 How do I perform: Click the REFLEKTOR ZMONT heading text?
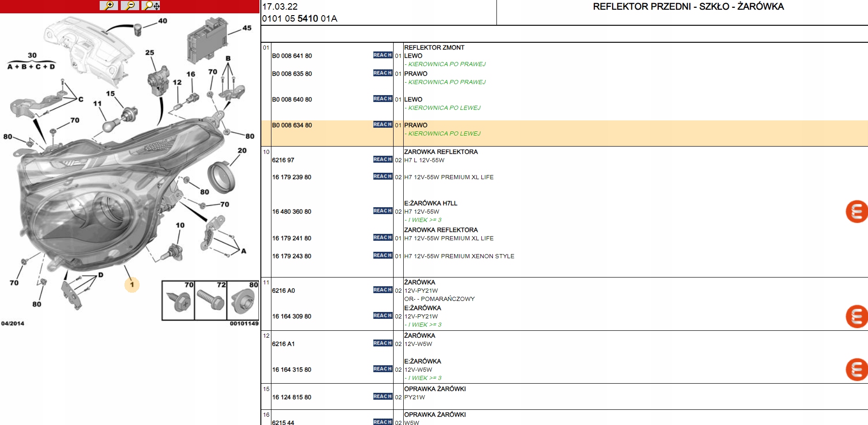[x=434, y=48]
